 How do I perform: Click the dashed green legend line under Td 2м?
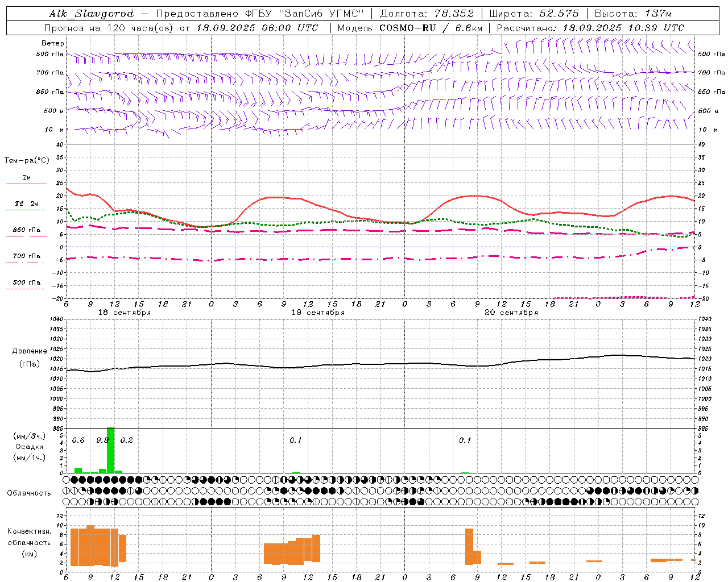pyautogui.click(x=26, y=210)
